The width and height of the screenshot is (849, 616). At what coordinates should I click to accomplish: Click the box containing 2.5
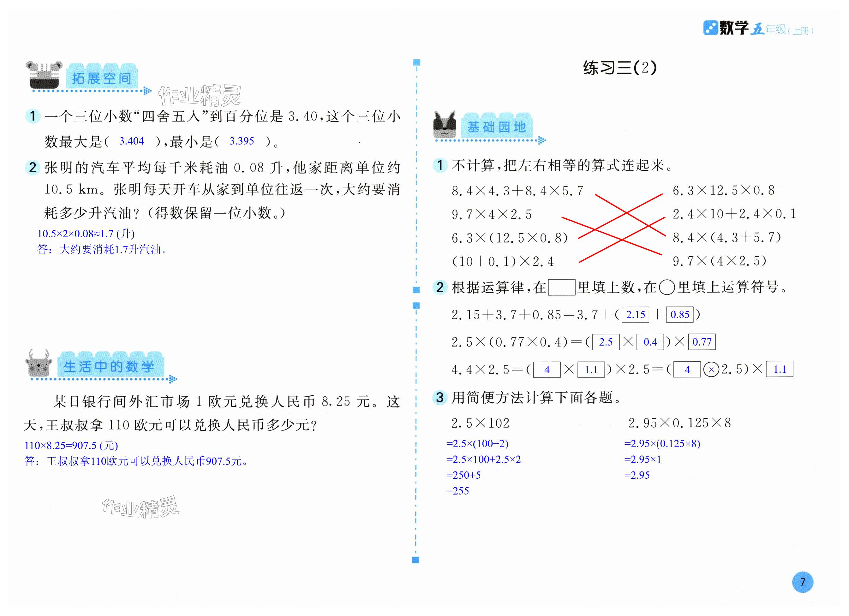pos(606,342)
